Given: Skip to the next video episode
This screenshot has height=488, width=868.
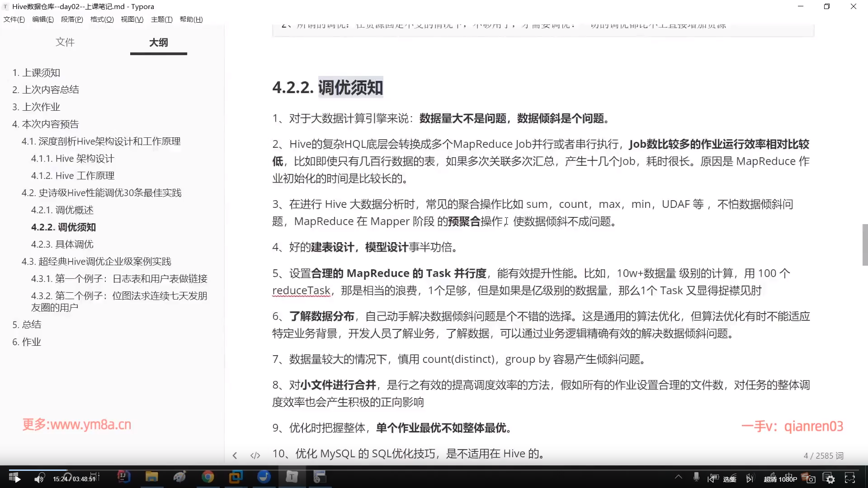Looking at the screenshot, I should 750,479.
